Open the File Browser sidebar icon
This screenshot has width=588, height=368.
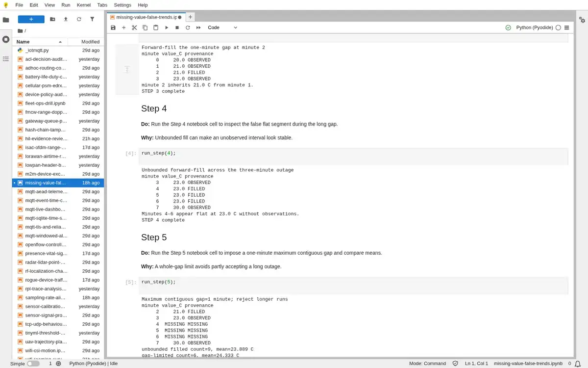point(6,20)
